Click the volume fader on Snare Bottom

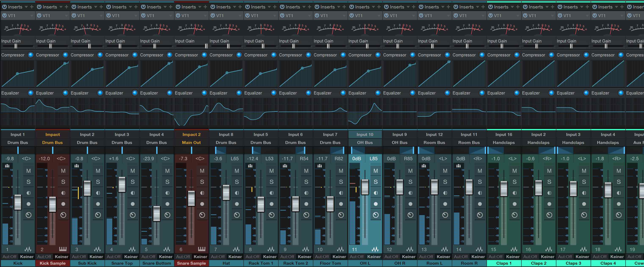pos(156,214)
